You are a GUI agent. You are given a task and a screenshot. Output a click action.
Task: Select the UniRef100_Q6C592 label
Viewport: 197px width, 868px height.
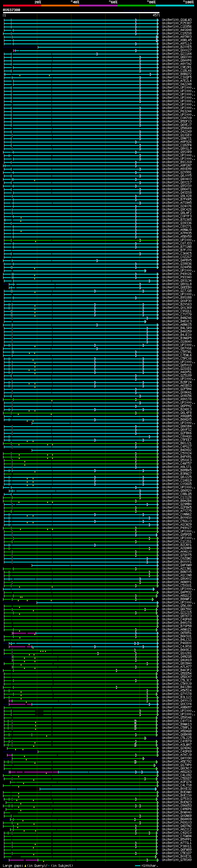(177, 609)
